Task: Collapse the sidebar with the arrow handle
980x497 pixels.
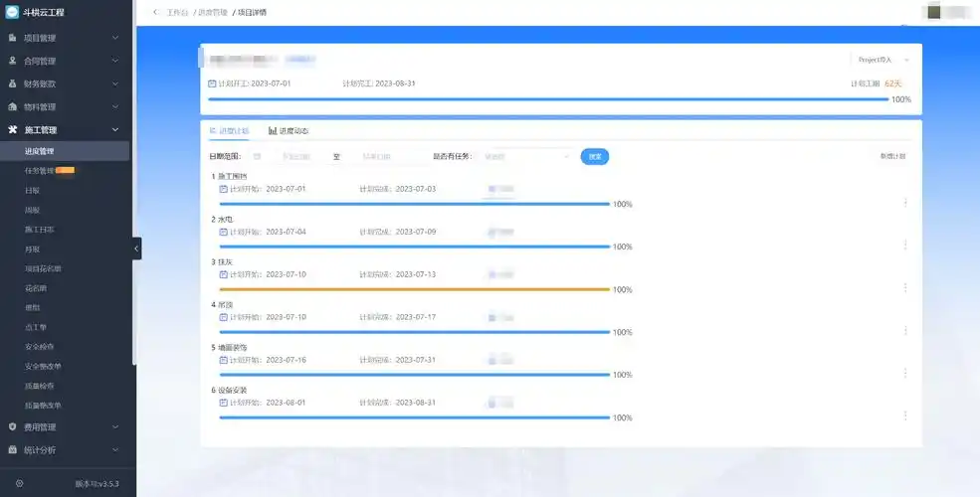Action: (x=137, y=248)
